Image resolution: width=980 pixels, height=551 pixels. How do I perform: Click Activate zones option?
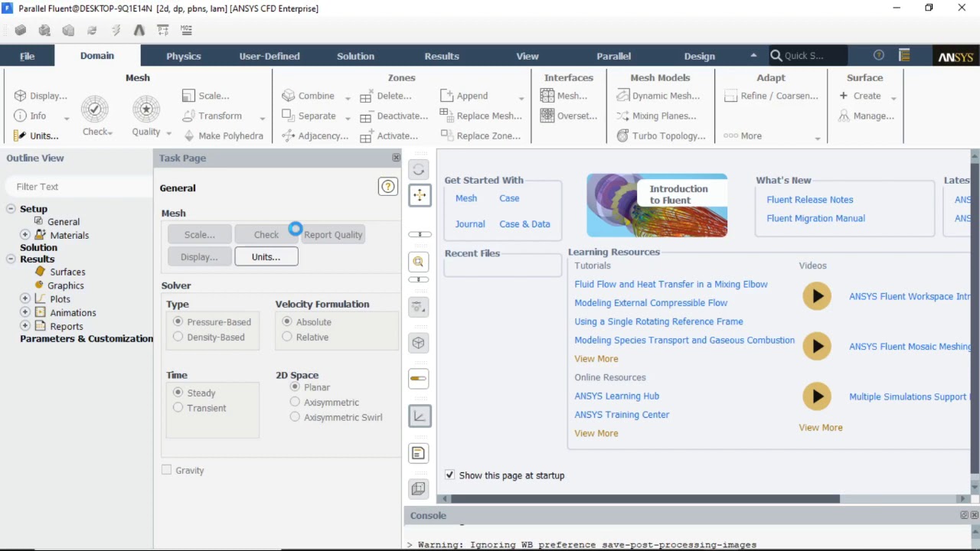[389, 135]
